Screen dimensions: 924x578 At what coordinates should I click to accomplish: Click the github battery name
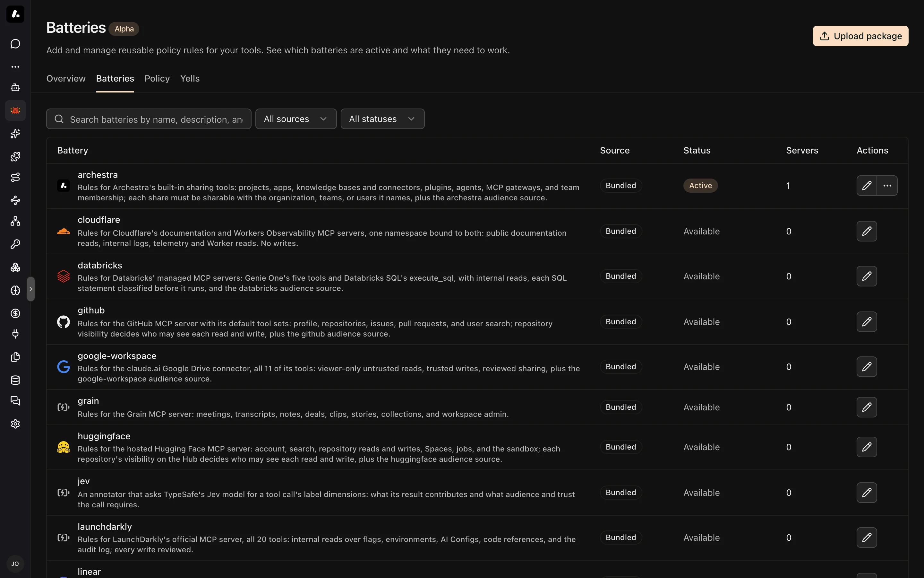tap(91, 311)
